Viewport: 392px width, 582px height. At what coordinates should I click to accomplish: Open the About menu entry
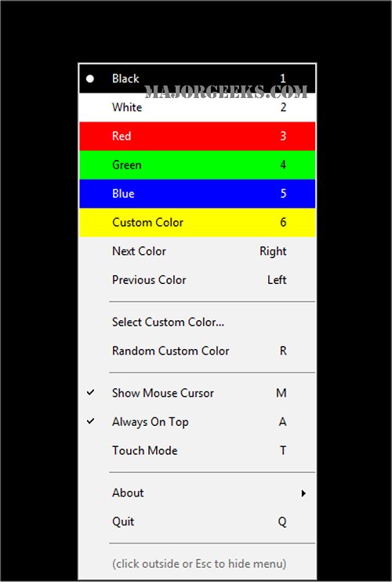point(198,493)
